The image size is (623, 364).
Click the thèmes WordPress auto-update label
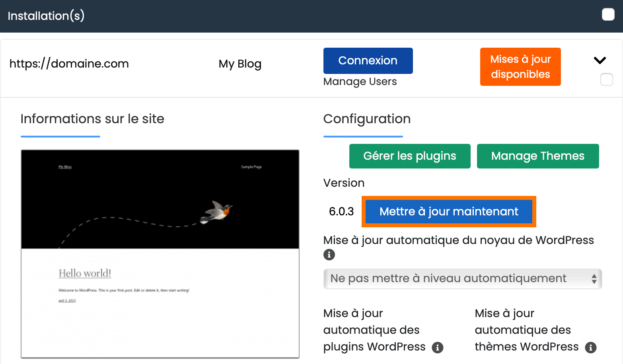point(527,330)
